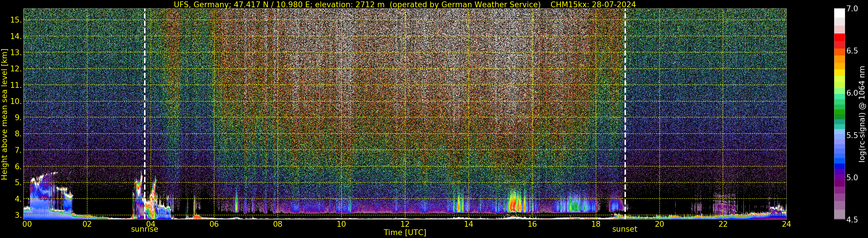
Task: Click the '12.' height tick label
Action: [x=16, y=69]
